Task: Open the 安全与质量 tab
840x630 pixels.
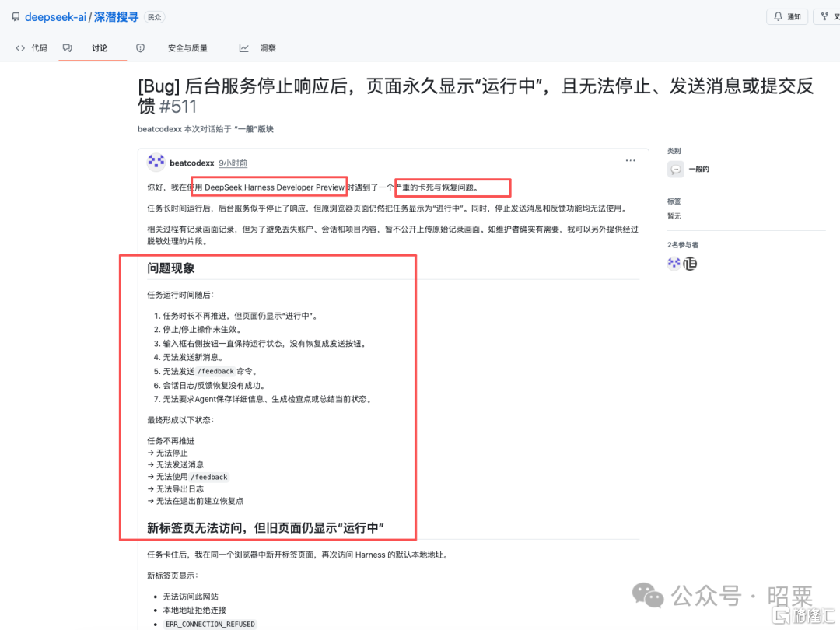Action: click(187, 48)
